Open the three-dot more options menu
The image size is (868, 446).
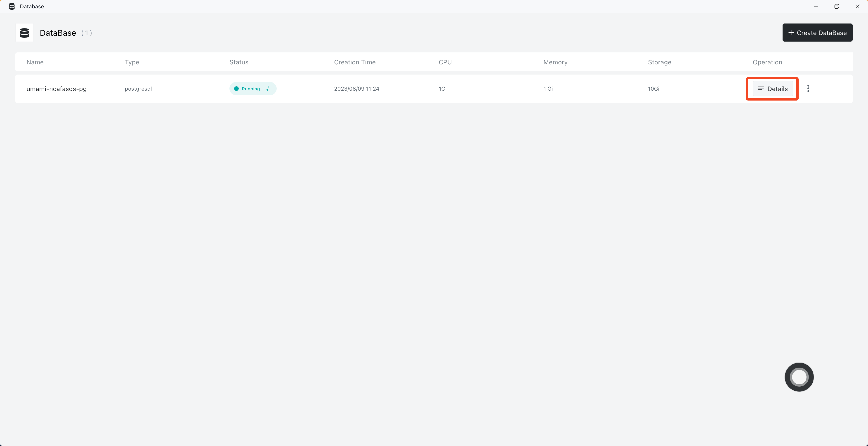coord(808,88)
